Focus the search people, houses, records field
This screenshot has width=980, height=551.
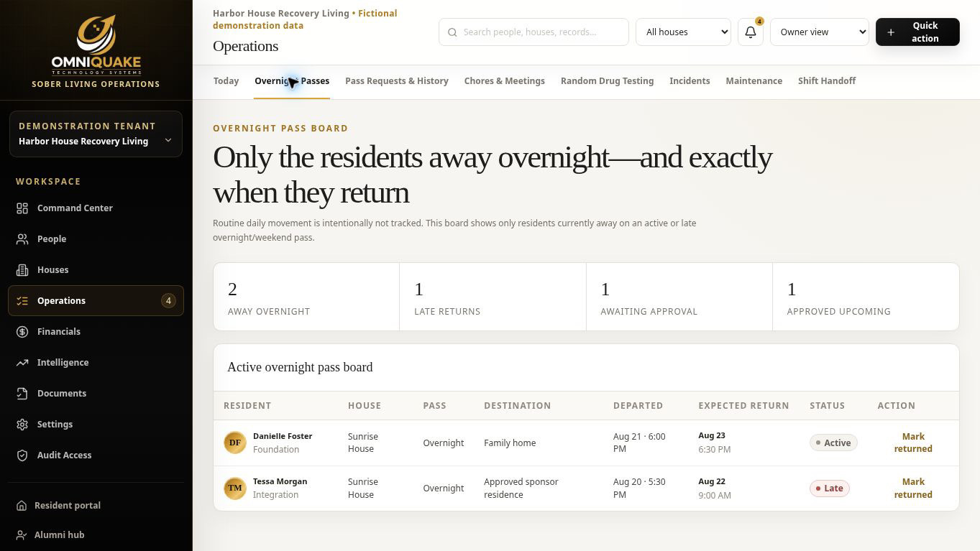coord(533,32)
